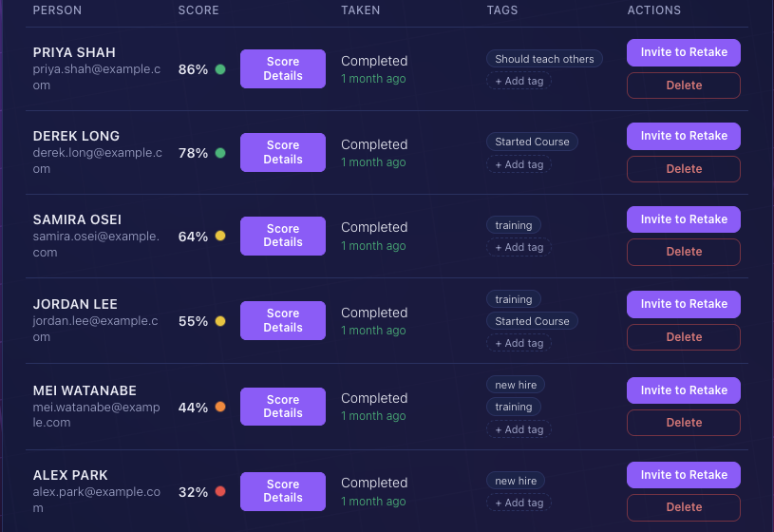Click the email priya.shah@example.com

97,77
